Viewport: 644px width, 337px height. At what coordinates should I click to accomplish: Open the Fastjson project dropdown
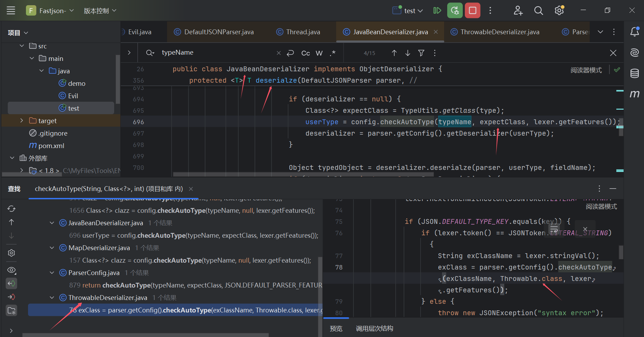50,11
